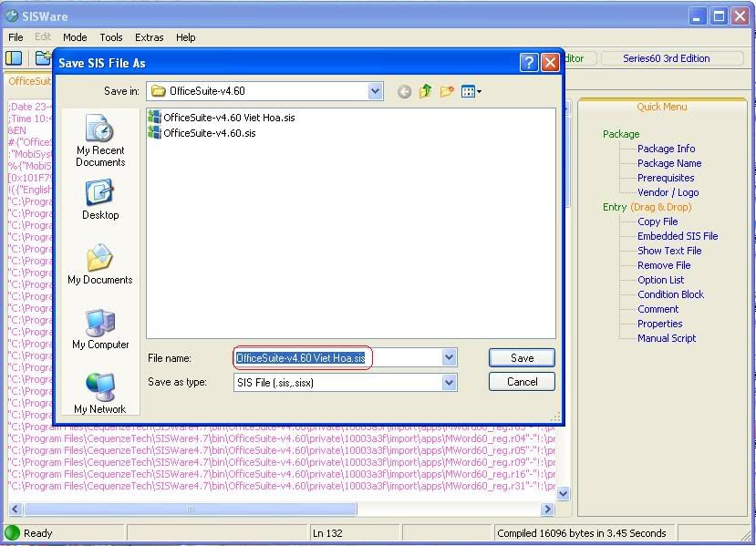
Task: Click Option List entry
Action: (660, 280)
